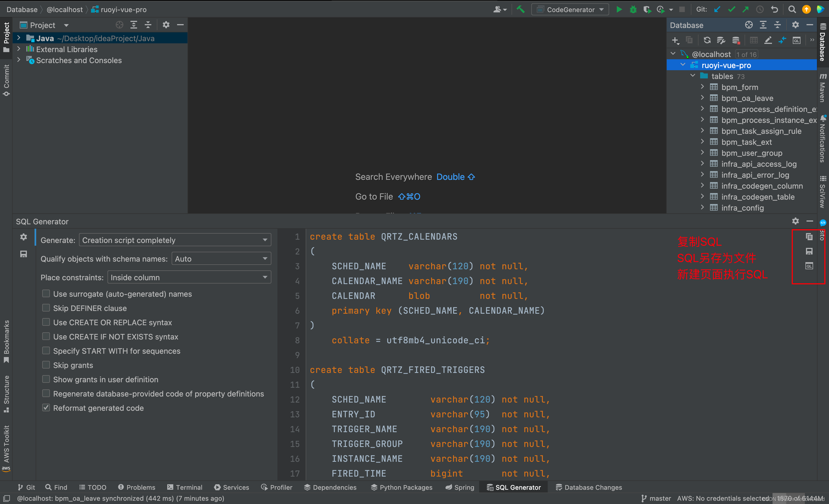This screenshot has width=829, height=504.
Task: Open the CodeGenerator run configuration selector
Action: tap(570, 9)
